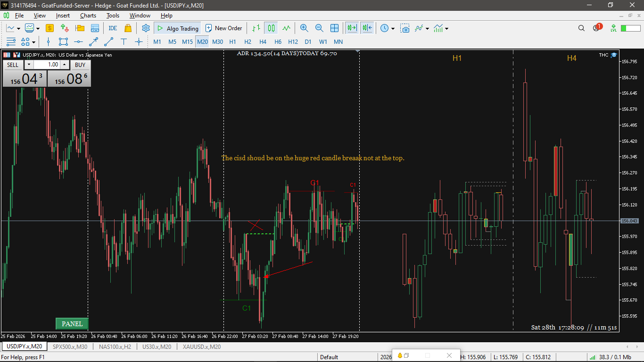The image size is (644, 362).
Task: Click the lot size 1.00 input field
Action: [46, 65]
